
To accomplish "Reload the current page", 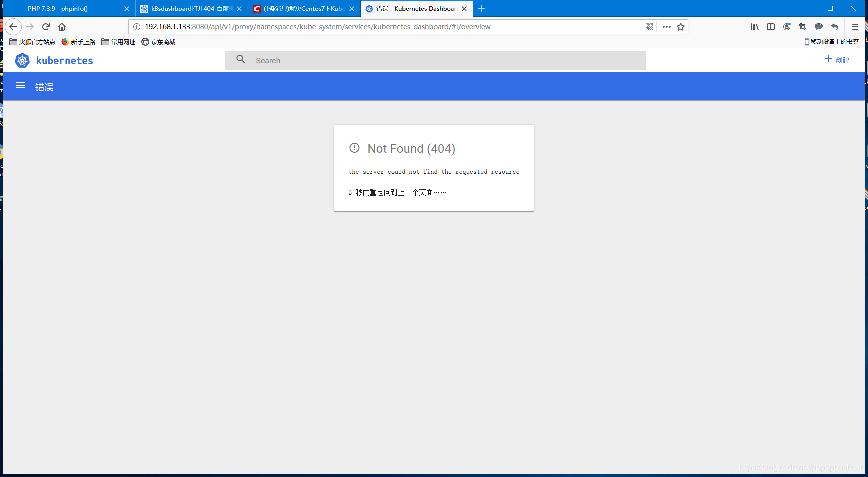I will click(x=46, y=27).
